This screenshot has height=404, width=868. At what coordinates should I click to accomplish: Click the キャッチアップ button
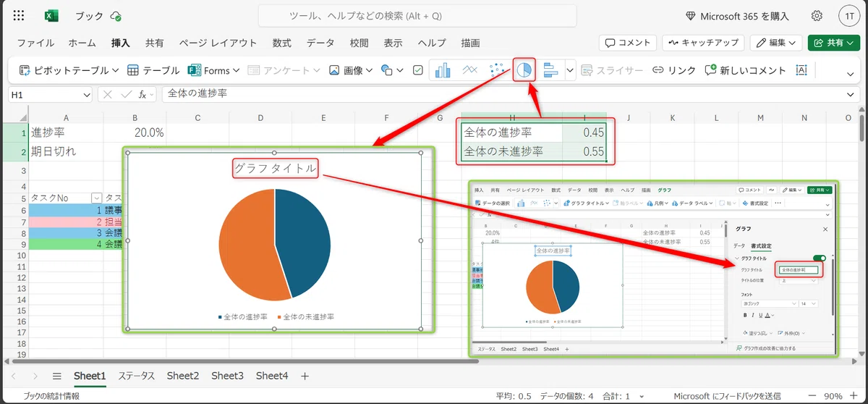[703, 43]
